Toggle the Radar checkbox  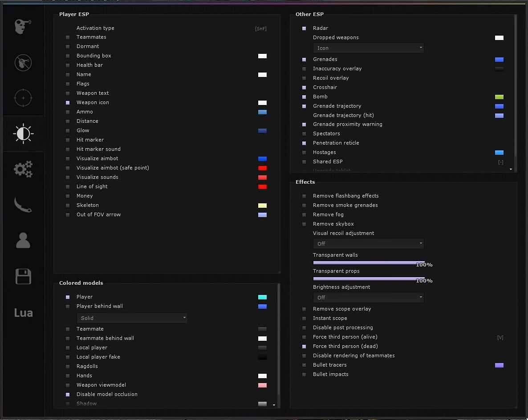(304, 28)
